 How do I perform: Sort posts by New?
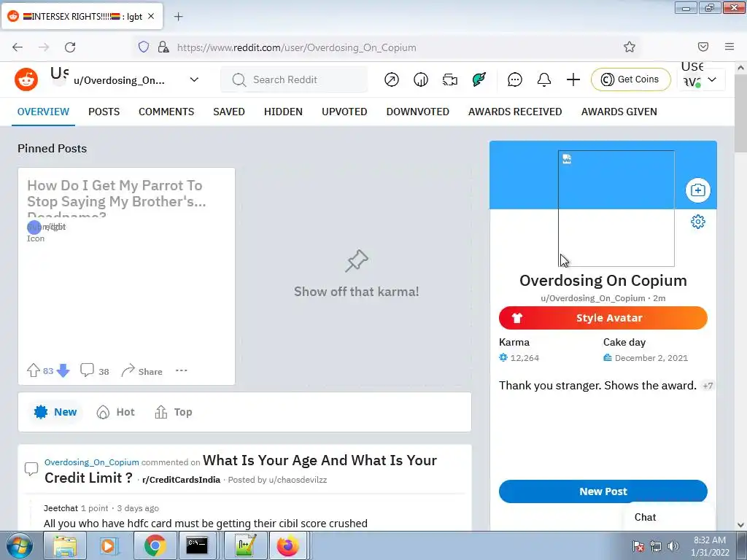[55, 412]
